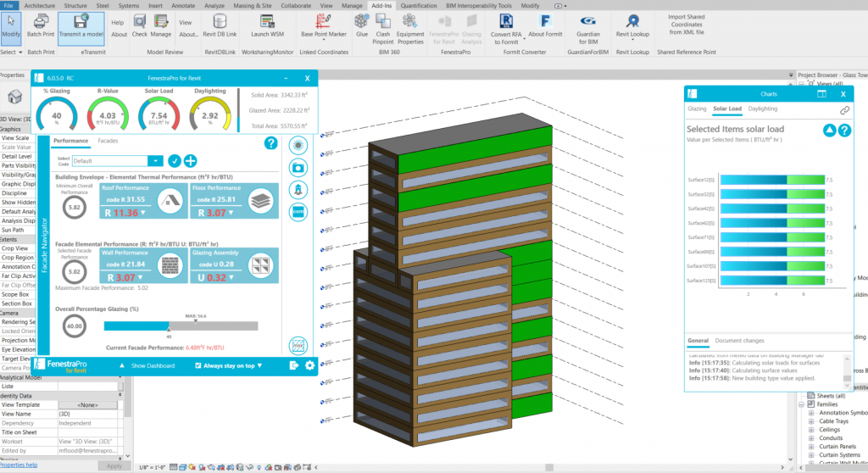Click the up-arrow icon beside solar load title
Image resolution: width=868 pixels, height=473 pixels.
(829, 131)
